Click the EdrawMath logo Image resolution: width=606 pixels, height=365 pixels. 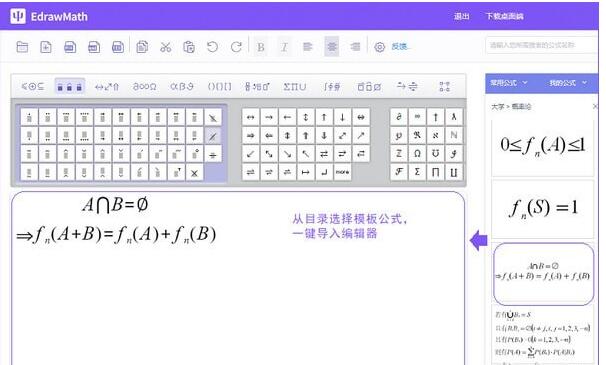coord(49,16)
